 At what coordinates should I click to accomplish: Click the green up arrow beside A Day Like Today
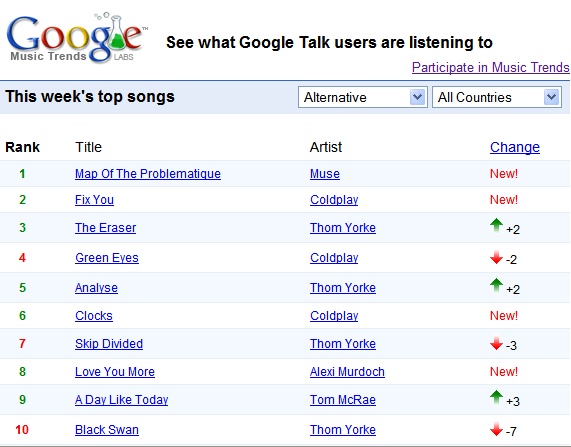(x=496, y=397)
